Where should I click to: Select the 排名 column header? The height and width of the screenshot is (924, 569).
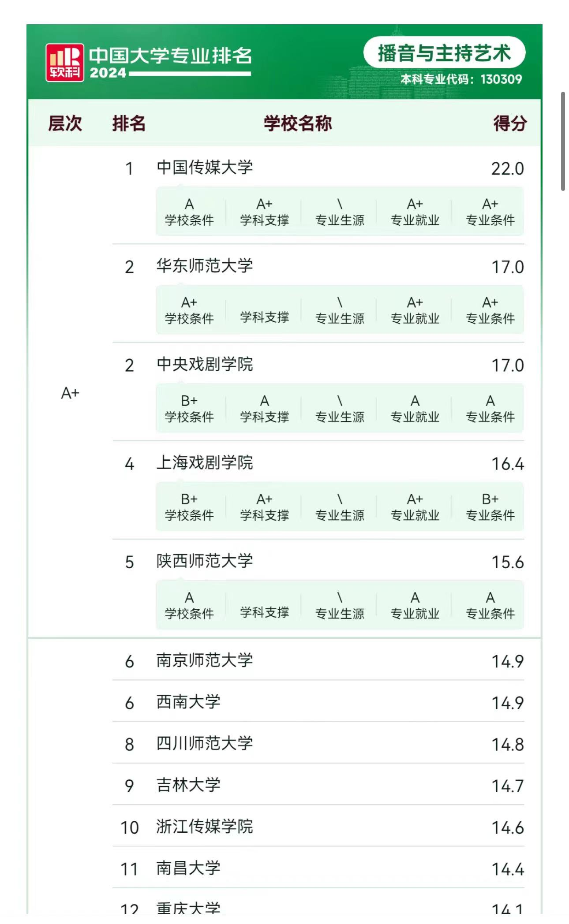[x=129, y=123]
